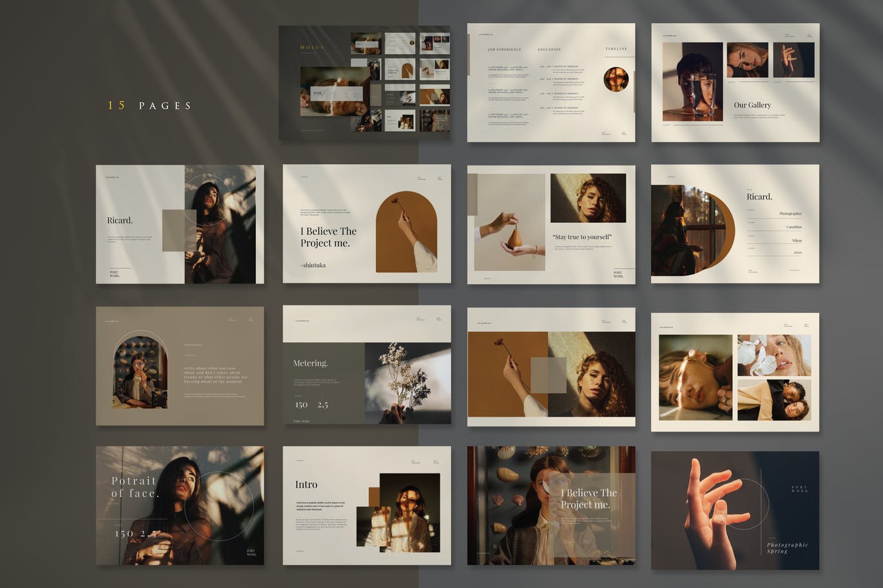Click the "Nikon" entry on the profile slide
This screenshot has height=588, width=883.
[796, 240]
